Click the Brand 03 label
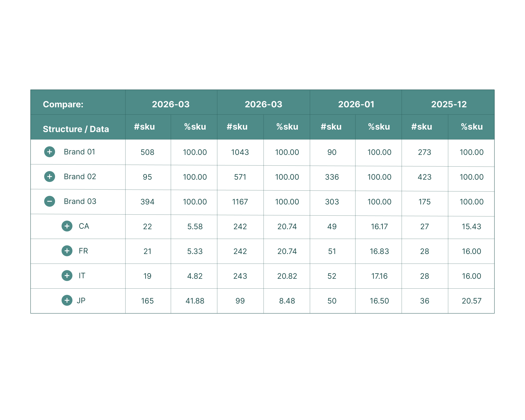This screenshot has width=525, height=420. tap(80, 201)
